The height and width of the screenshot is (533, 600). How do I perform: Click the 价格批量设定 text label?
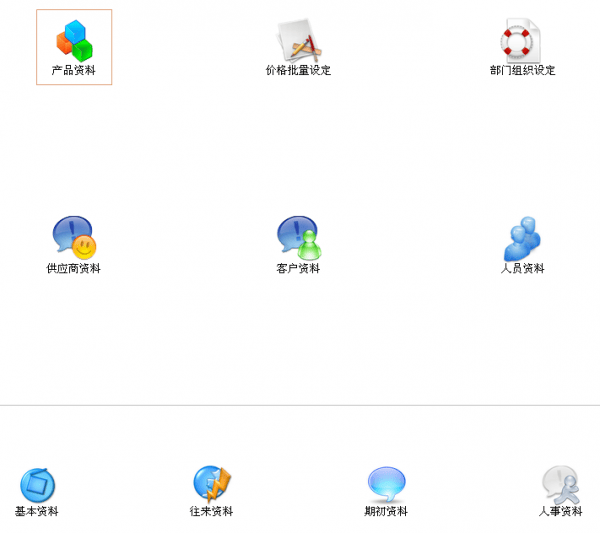(x=298, y=71)
